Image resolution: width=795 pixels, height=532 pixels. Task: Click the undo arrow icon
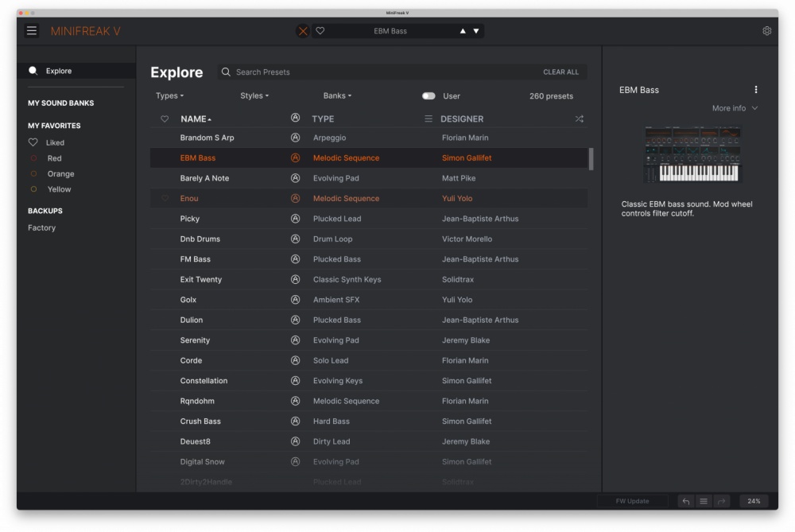[686, 501]
